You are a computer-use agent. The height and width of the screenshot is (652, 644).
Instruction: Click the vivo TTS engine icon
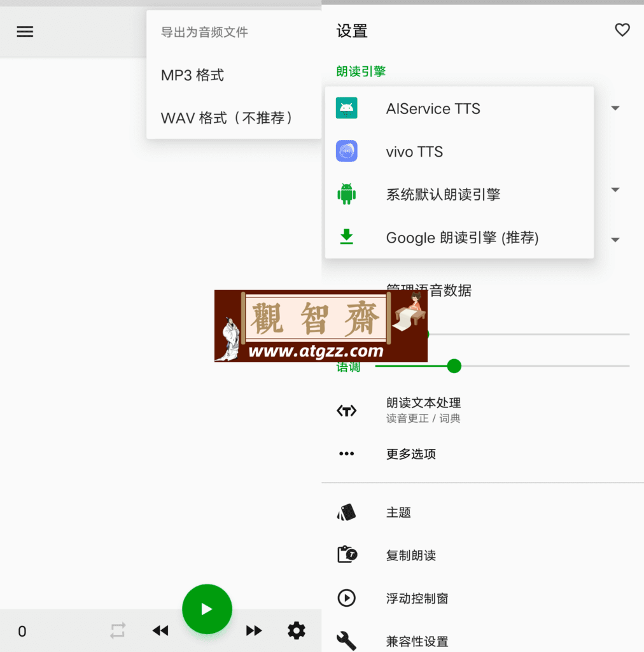coord(347,151)
